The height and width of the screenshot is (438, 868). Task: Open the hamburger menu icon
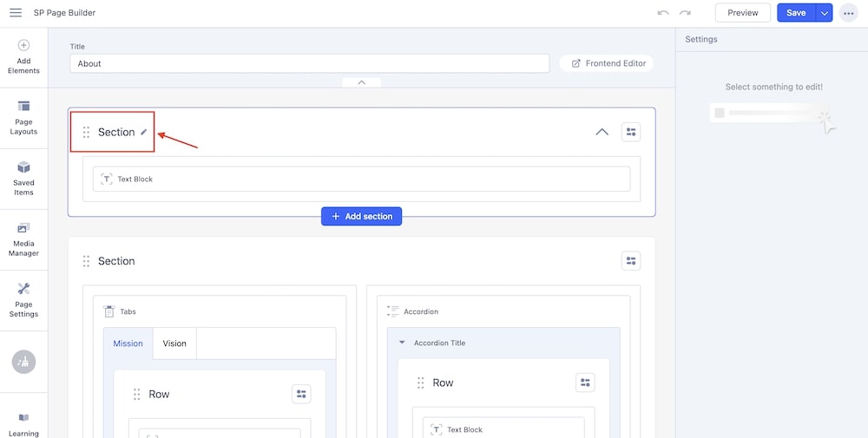click(x=16, y=13)
